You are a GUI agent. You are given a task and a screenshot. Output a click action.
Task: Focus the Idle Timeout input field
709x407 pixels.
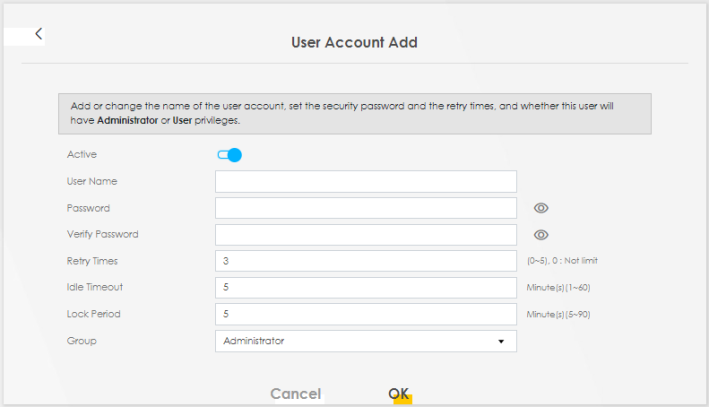pyautogui.click(x=365, y=288)
